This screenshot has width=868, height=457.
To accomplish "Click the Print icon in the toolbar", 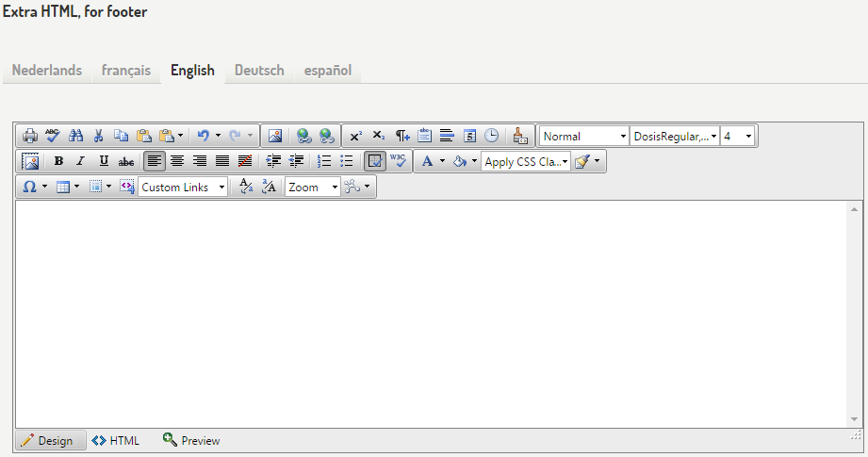I will [30, 136].
